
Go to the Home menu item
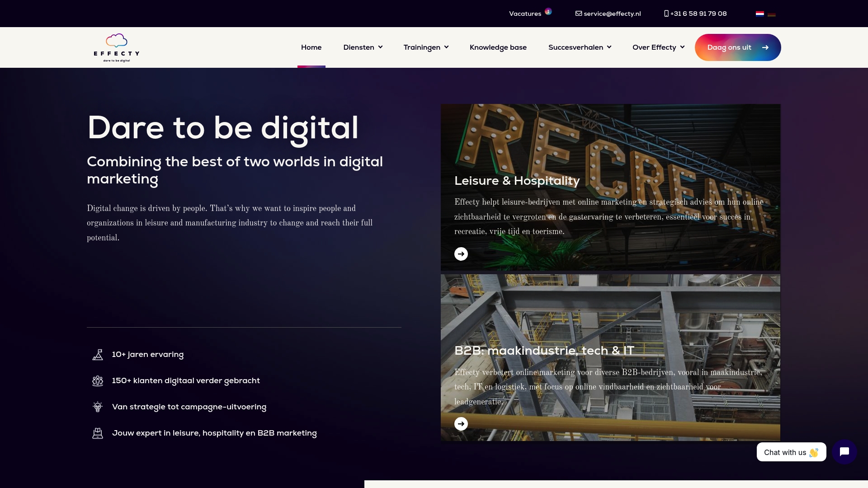tap(311, 47)
